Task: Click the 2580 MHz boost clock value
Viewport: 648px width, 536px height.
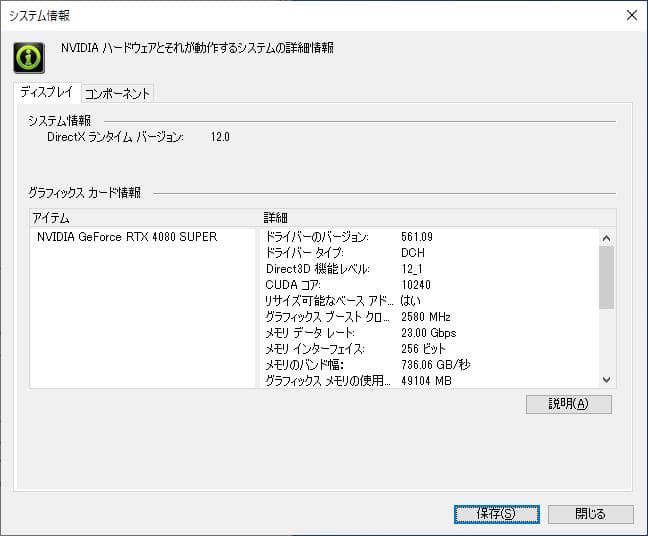Action: pyautogui.click(x=426, y=317)
